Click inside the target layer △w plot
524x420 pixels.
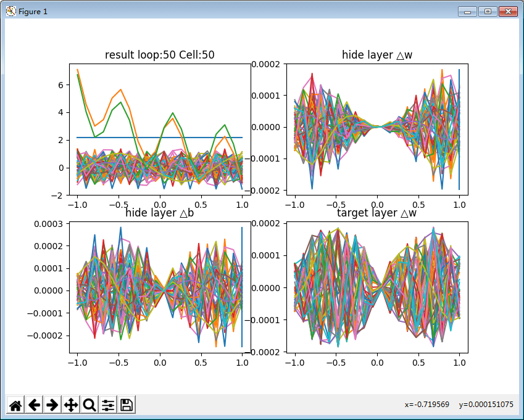tap(377, 287)
